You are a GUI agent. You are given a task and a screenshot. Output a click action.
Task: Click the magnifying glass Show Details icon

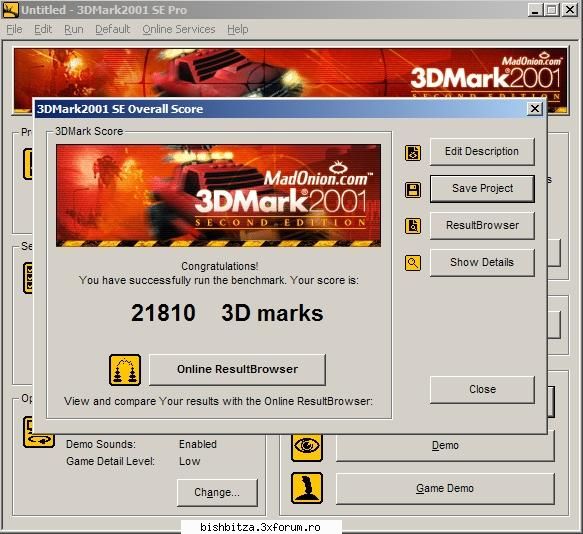(413, 263)
